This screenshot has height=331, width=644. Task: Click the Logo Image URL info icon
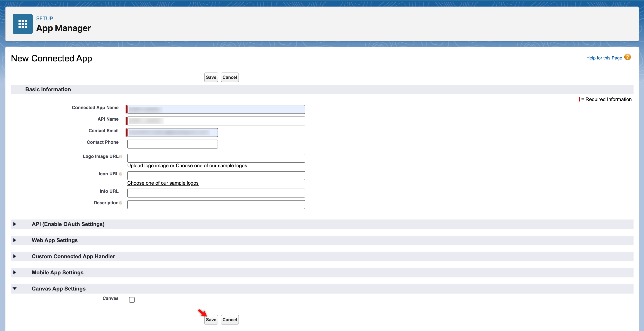tap(121, 157)
